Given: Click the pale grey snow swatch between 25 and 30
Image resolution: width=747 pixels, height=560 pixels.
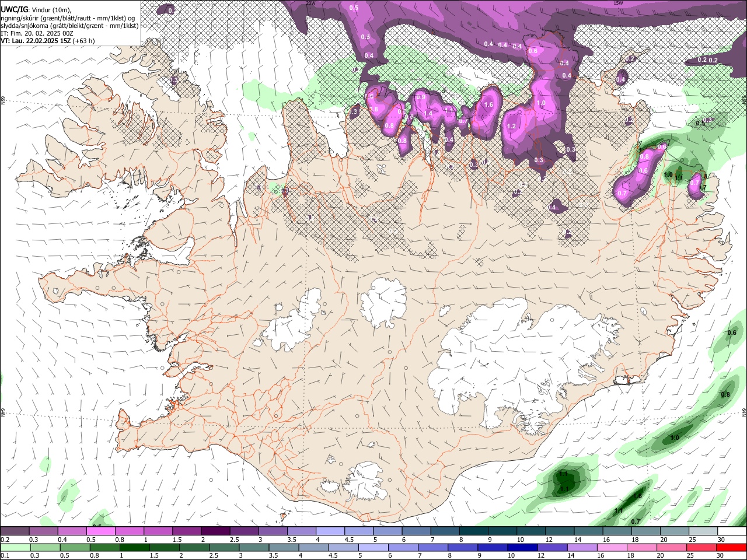Looking at the screenshot, I should tap(703, 531).
